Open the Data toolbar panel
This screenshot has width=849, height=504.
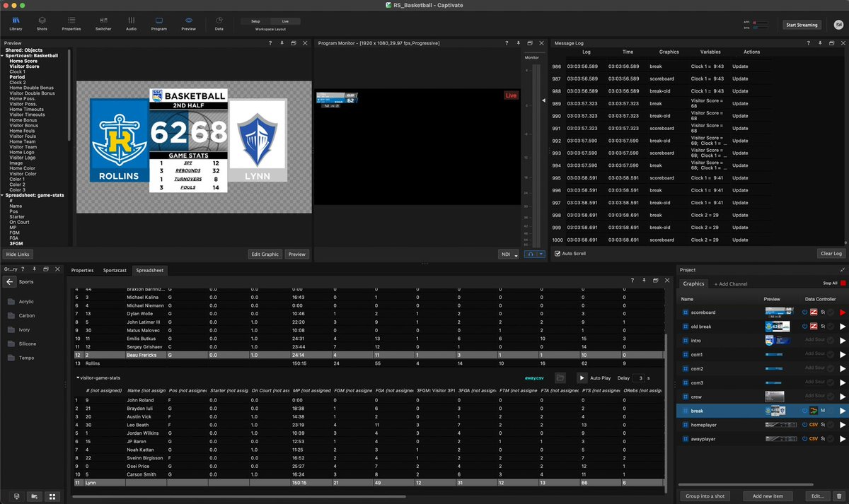[x=219, y=24]
